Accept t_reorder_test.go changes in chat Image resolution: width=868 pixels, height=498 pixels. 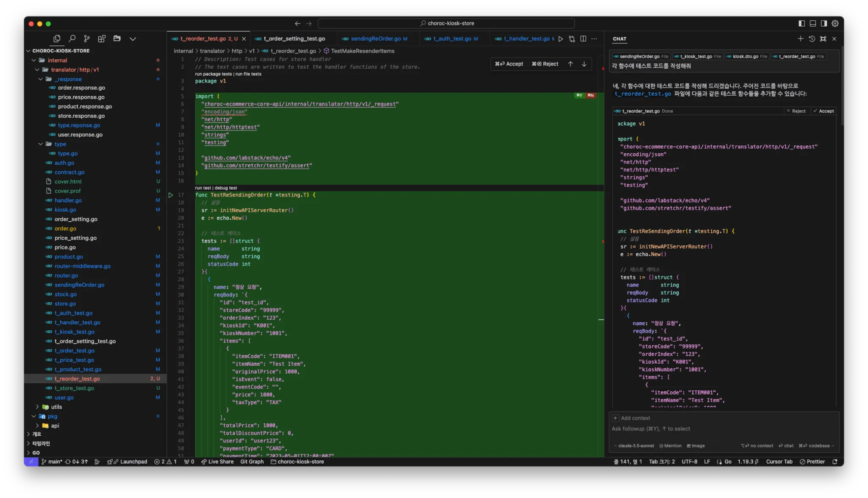823,111
